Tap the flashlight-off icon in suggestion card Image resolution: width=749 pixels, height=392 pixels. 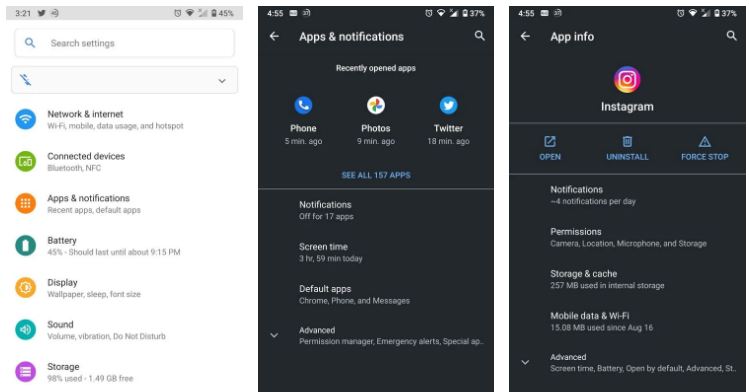click(25, 80)
